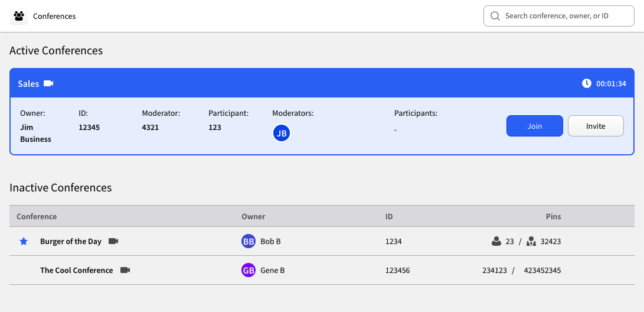Viewport: 644px width, 312px height.
Task: Toggle the favorite star for Burger of the Day
Action: click(x=24, y=241)
